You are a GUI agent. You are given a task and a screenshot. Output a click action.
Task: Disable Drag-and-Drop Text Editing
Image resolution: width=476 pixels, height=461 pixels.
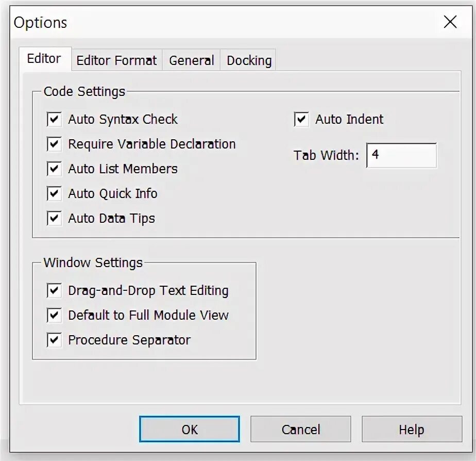[x=54, y=290]
